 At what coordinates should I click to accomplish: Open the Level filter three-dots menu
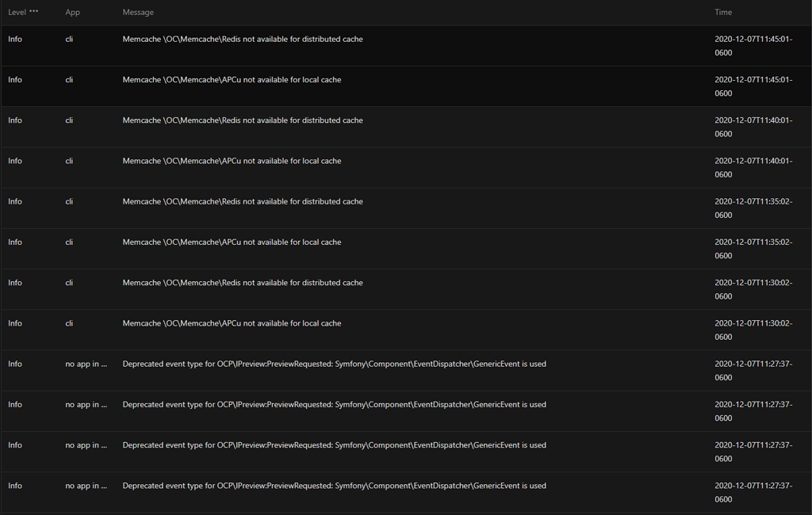coord(33,12)
